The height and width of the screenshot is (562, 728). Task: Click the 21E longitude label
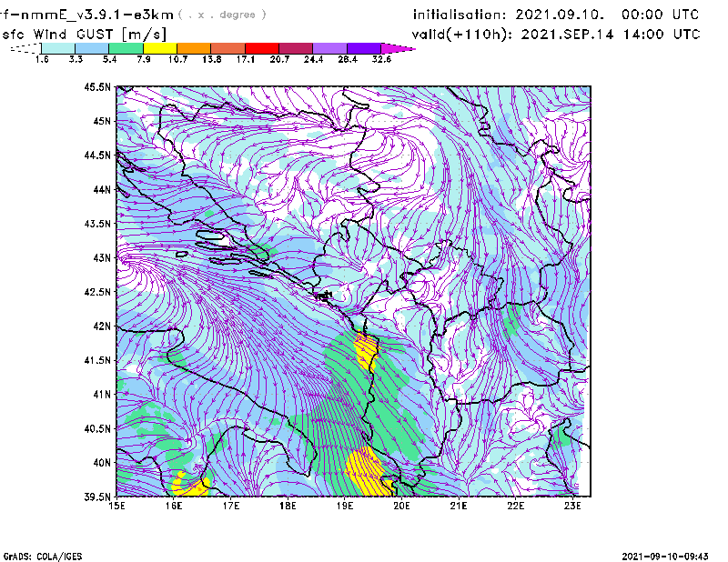click(x=459, y=506)
